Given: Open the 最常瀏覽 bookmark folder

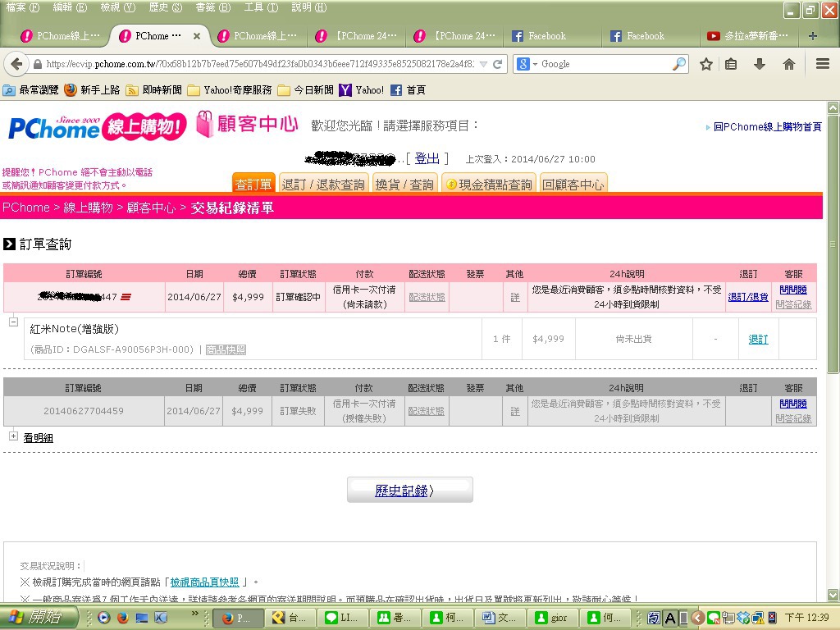Looking at the screenshot, I should [30, 90].
